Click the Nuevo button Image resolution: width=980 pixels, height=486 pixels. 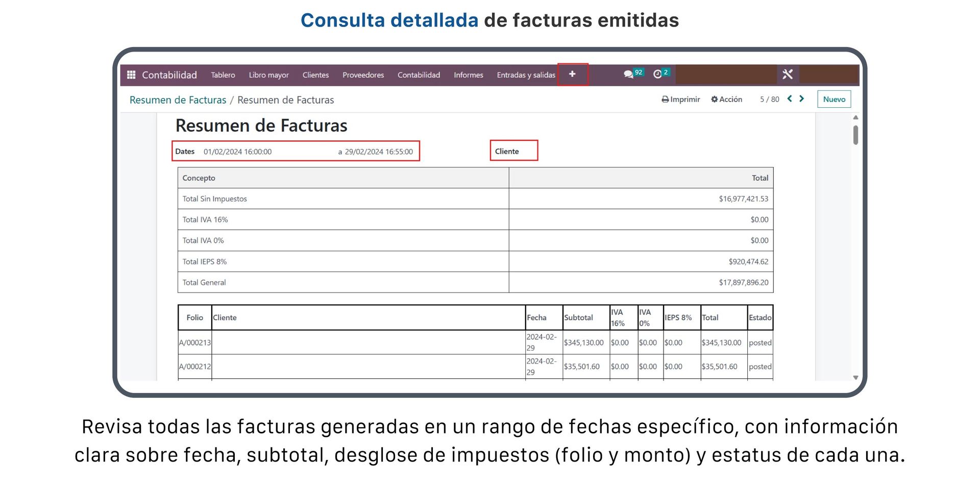[834, 99]
